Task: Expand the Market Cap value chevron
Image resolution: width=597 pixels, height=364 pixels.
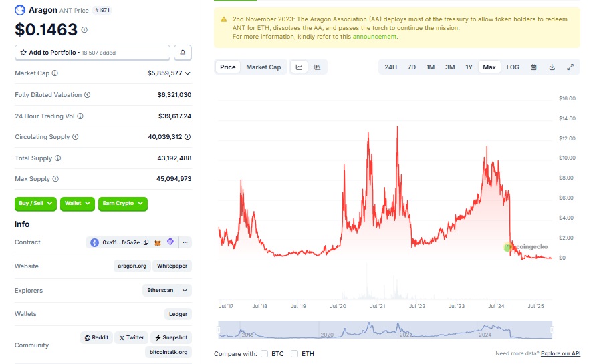Action: [188, 73]
